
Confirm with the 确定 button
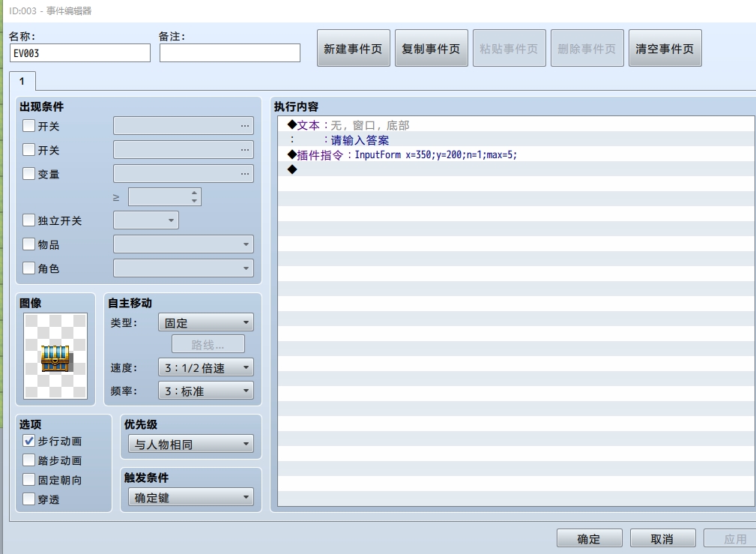589,538
